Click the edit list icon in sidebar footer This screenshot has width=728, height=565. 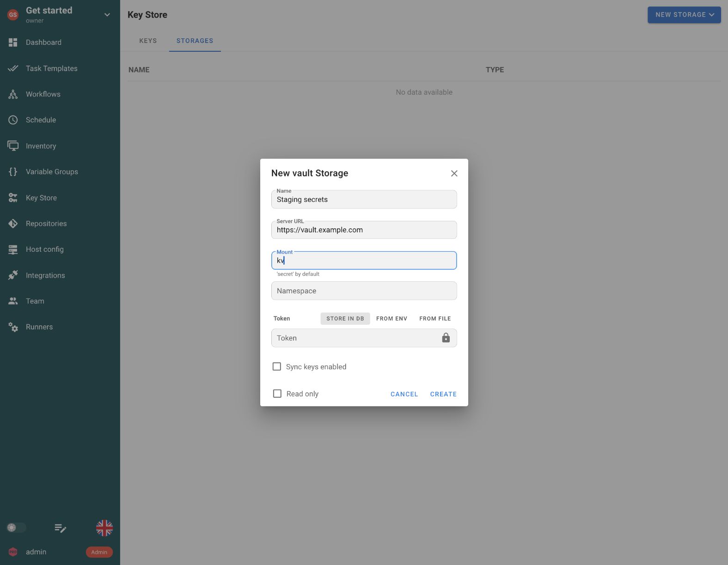(x=61, y=528)
